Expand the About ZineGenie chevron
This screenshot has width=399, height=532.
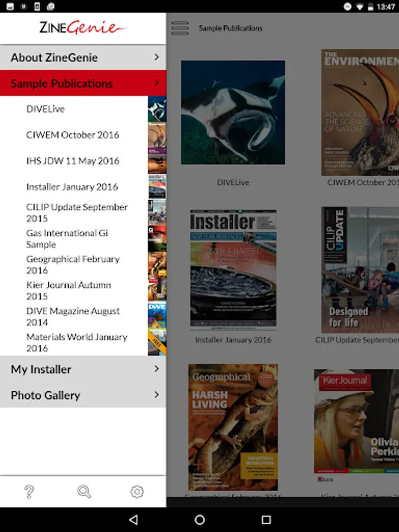(x=157, y=57)
